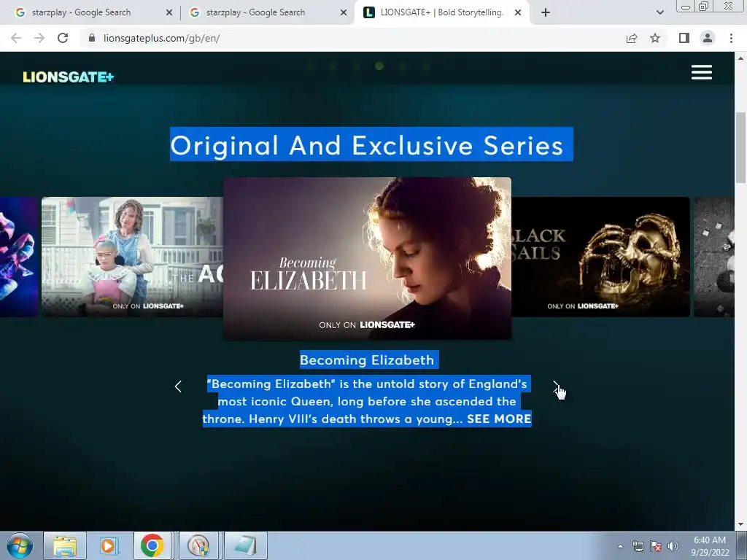The width and height of the screenshot is (747, 560).
Task: Navigate back in the browser
Action: pos(16,38)
